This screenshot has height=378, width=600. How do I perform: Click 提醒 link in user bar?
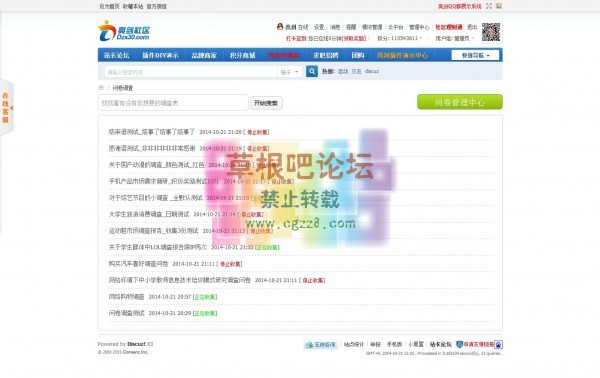point(351,27)
